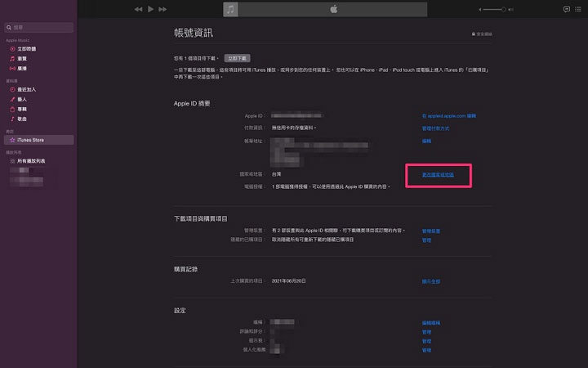Viewport: 588px width, 368px height.
Task: Click 管理付款方式 (Manage Payments) link
Action: click(435, 128)
